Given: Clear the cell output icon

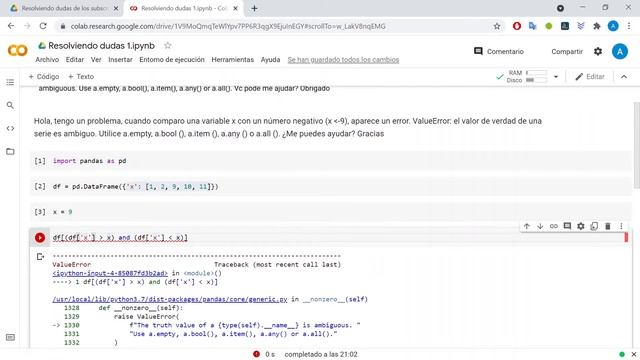Looking at the screenshot, I should tap(40, 257).
